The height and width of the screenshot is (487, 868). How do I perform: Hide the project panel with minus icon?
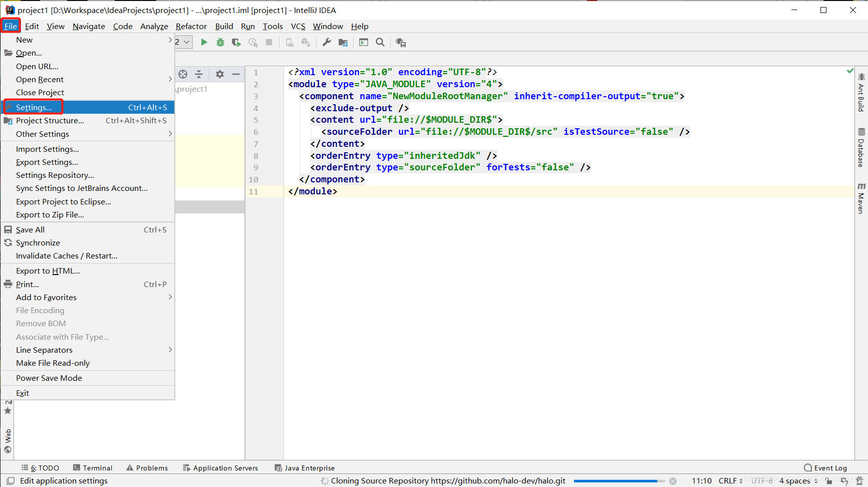pos(236,74)
